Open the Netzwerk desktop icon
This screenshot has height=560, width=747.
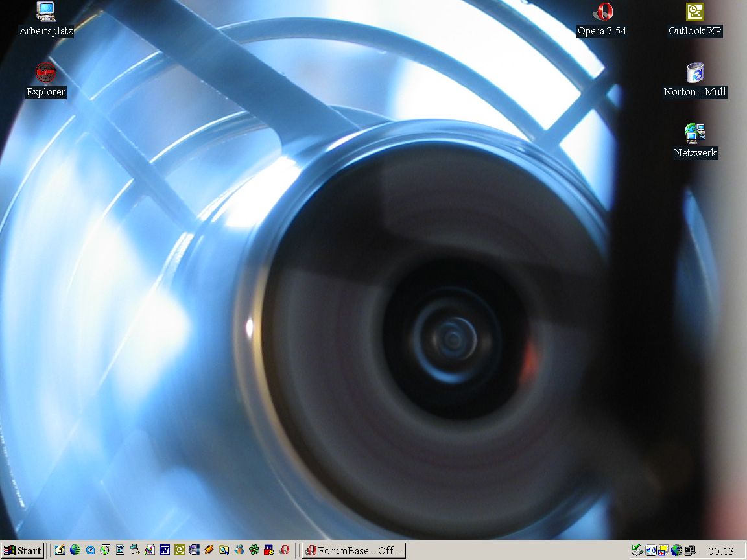[x=695, y=141]
